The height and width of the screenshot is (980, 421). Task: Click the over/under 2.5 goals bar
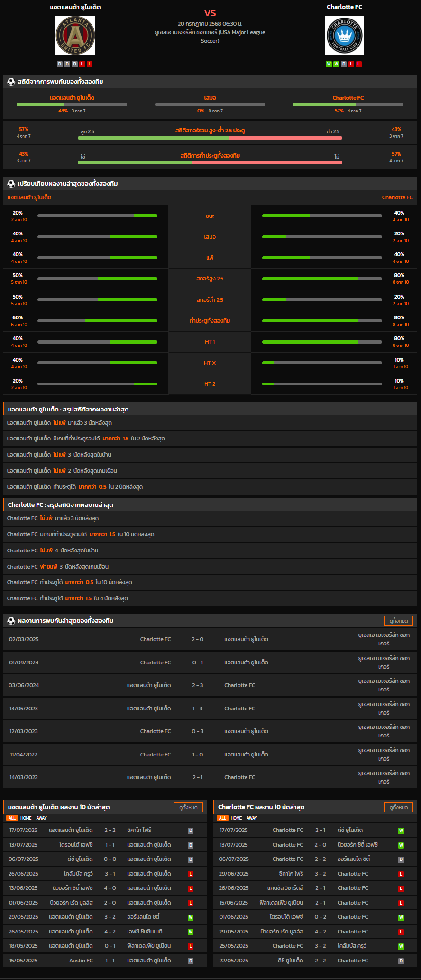tap(210, 138)
